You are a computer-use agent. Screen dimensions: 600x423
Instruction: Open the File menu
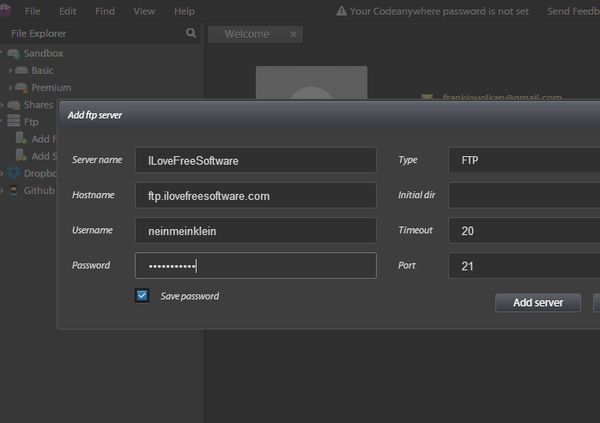coord(33,11)
